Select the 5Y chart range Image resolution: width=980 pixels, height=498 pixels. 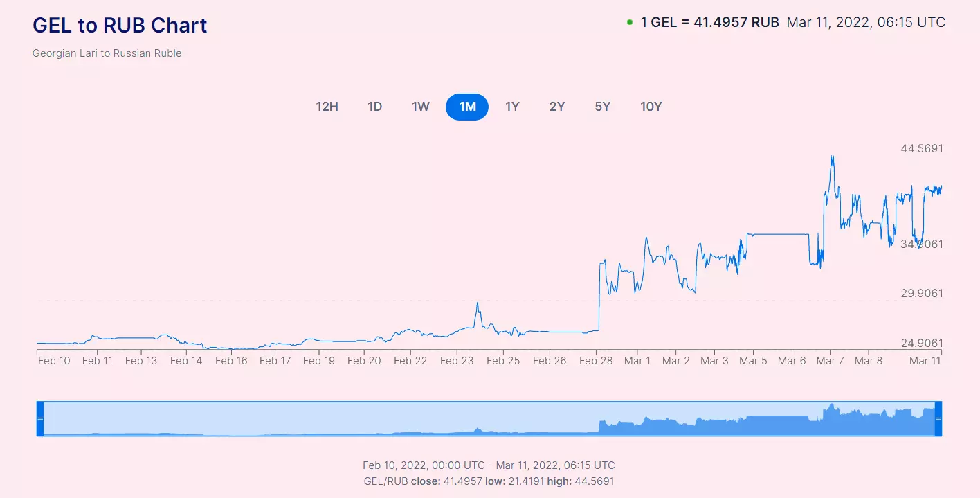[602, 107]
